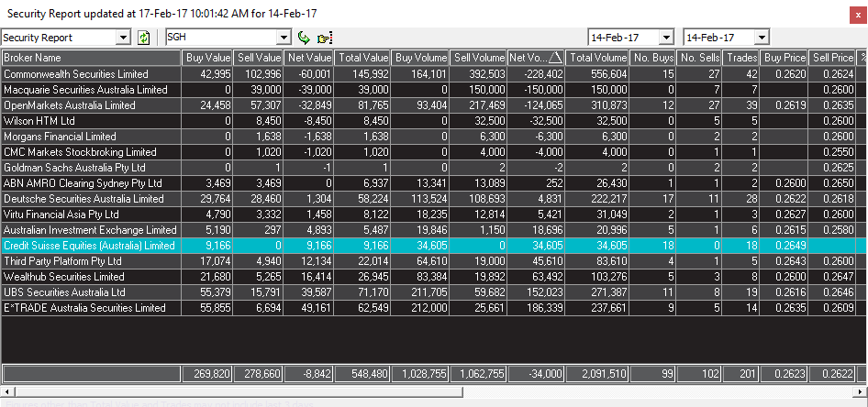Viewport: 868px width, 407px height.
Task: Click the horizontal scrollbar thumb
Action: pos(238,392)
